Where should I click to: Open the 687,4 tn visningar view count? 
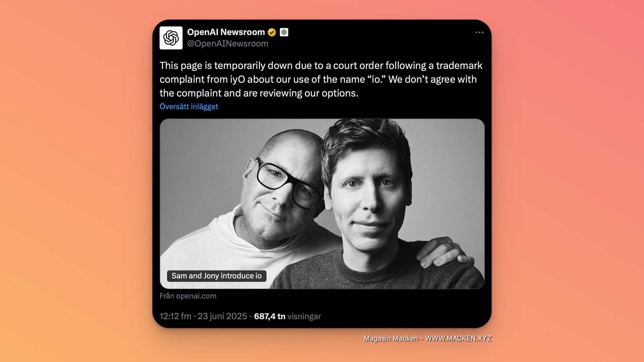[287, 316]
